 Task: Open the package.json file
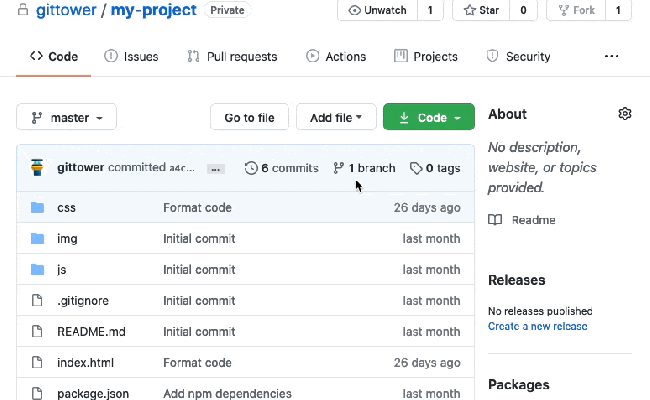[93, 393]
